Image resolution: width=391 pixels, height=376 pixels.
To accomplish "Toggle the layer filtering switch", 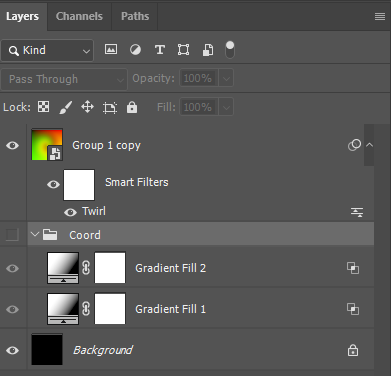I will pos(230,50).
